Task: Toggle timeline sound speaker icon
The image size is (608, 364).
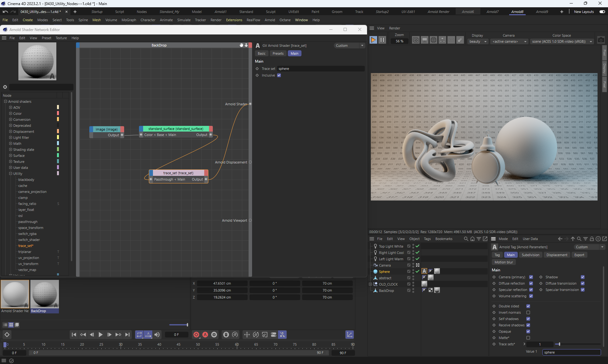Action: click(157, 335)
